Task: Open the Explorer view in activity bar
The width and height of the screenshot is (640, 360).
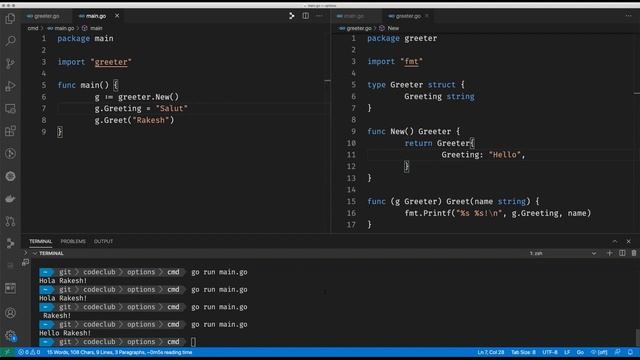Action: (x=10, y=18)
